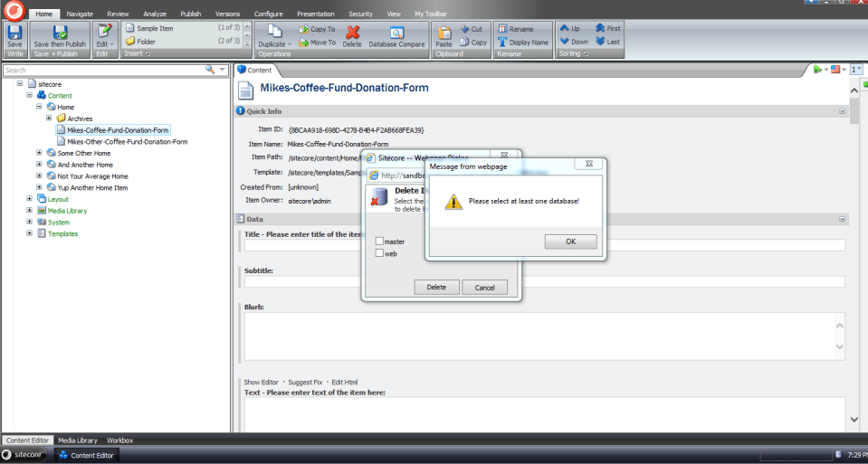Click the Sitecore start button in taskbar
Screen dimensions: 868x464
click(25, 455)
